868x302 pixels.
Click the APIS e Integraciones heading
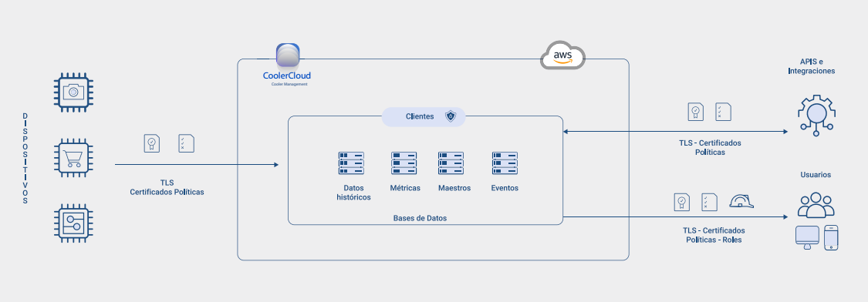point(811,65)
